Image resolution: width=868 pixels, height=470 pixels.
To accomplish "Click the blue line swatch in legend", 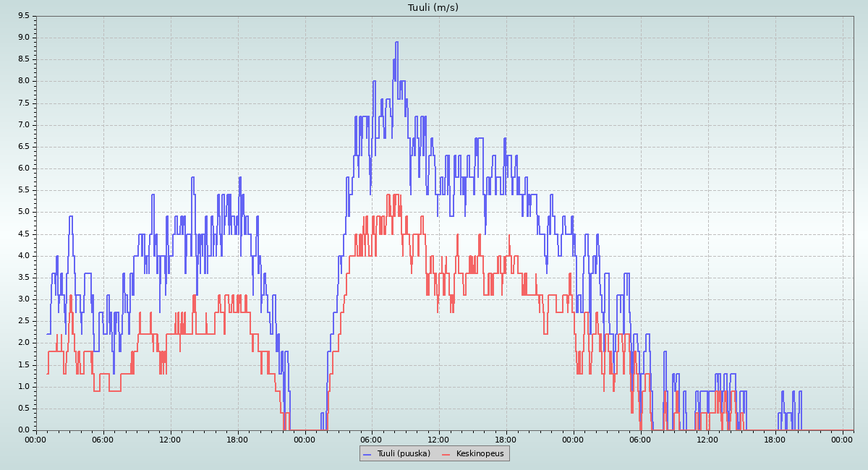I will [367, 454].
